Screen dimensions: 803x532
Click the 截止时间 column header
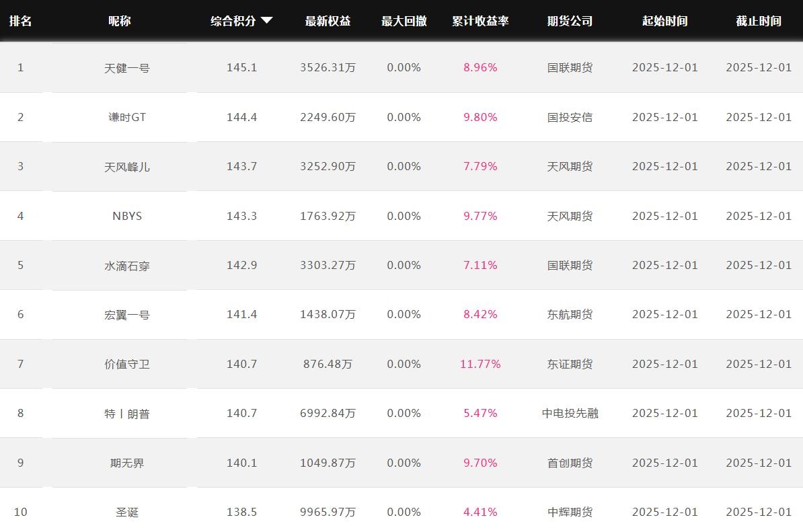pyautogui.click(x=758, y=21)
